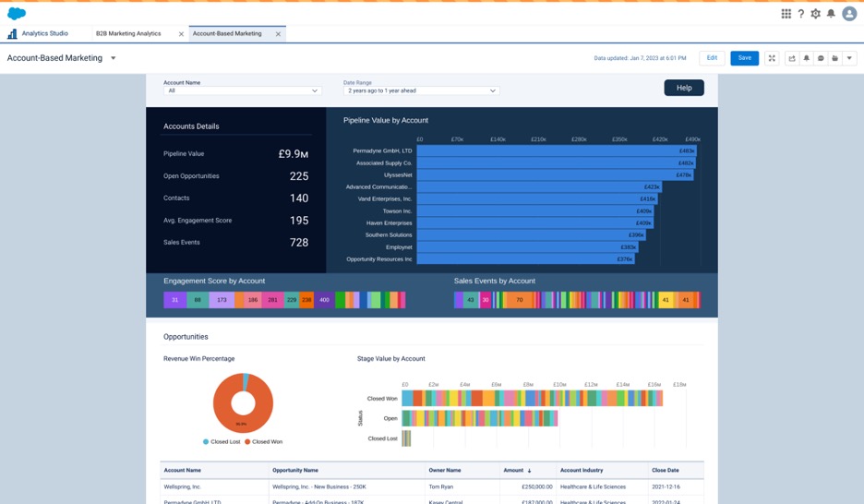Image resolution: width=864 pixels, height=504 pixels.
Task: Click engagement score segment labeled 173
Action: click(222, 300)
